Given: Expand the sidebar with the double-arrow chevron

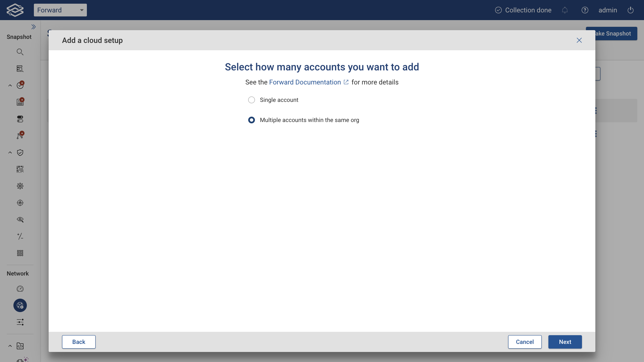Looking at the screenshot, I should point(34,27).
